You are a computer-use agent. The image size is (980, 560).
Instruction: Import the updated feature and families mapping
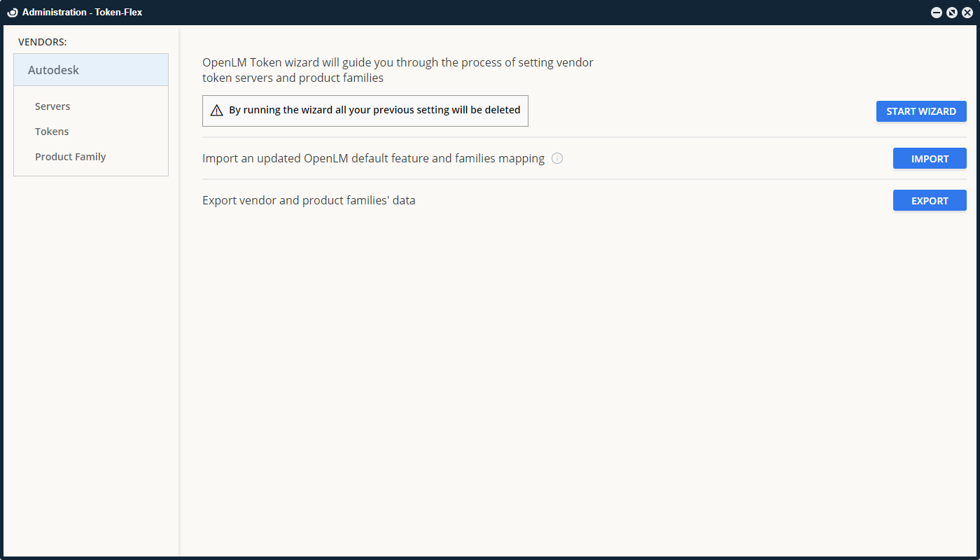tap(930, 158)
